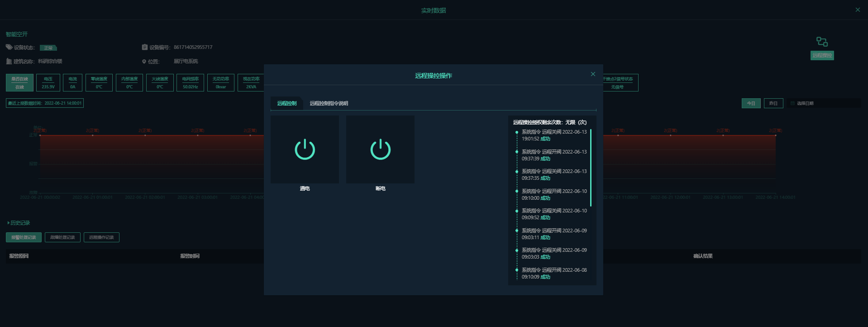
Task: Select the 是否在线 data card
Action: coord(19,82)
